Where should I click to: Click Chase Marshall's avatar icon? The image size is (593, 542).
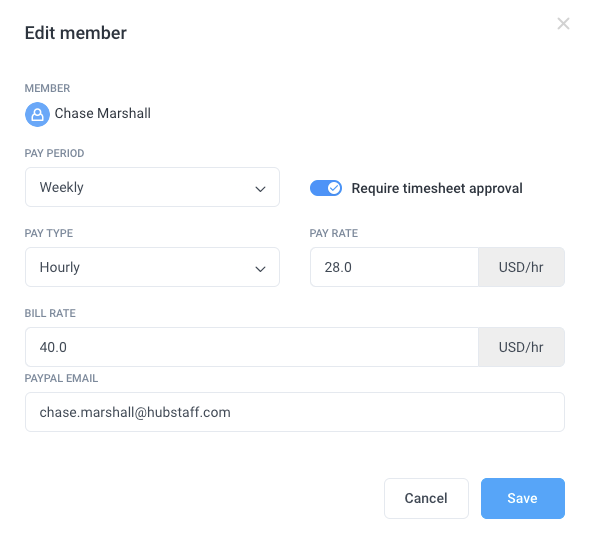(37, 114)
